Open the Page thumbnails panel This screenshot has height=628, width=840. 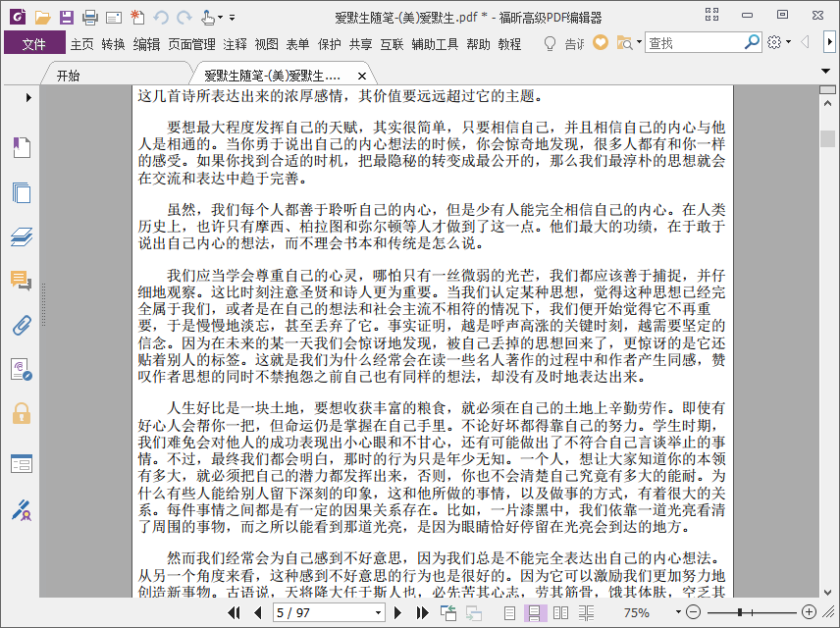click(22, 192)
